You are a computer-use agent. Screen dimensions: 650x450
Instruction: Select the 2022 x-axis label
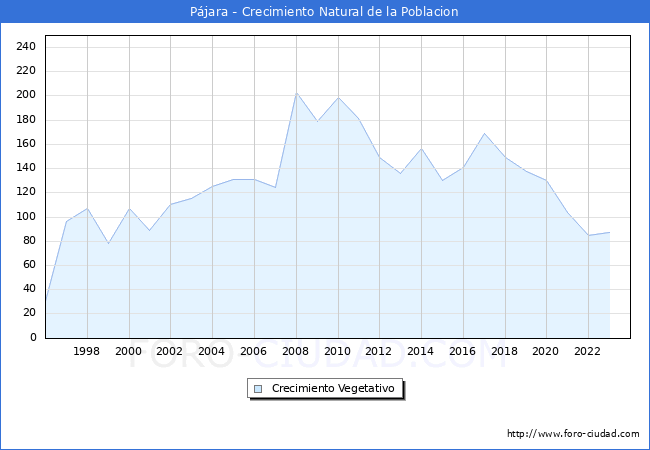588,352
